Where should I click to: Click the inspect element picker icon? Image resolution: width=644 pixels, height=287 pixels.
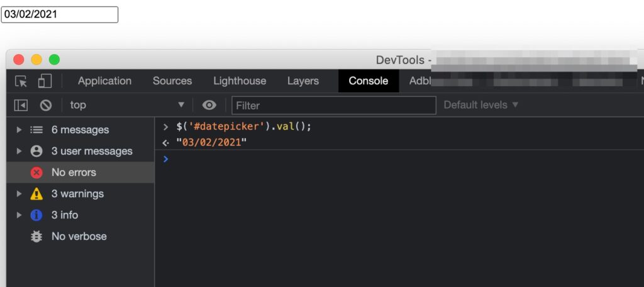coord(21,81)
